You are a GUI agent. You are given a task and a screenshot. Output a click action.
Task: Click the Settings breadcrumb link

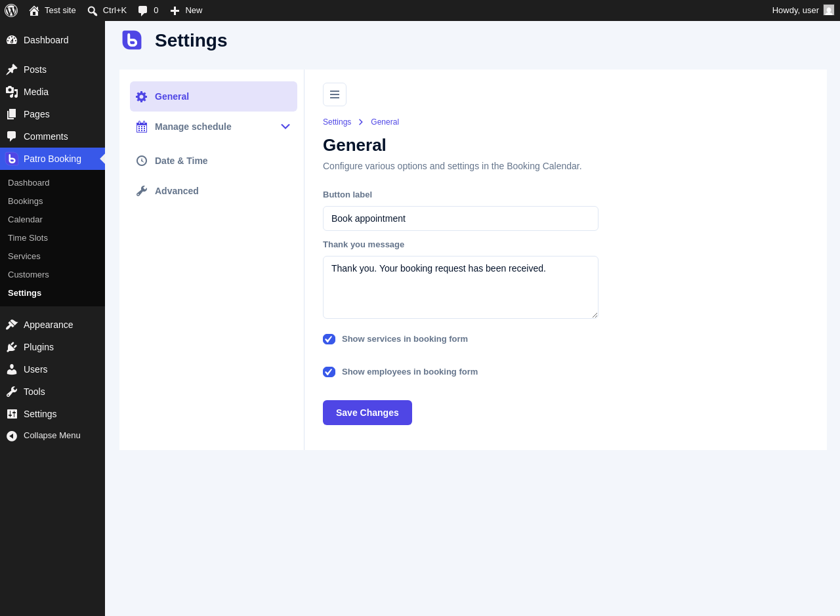337,122
